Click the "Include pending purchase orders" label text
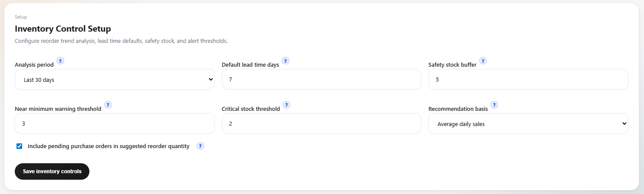Image resolution: width=644 pixels, height=194 pixels. 108,146
